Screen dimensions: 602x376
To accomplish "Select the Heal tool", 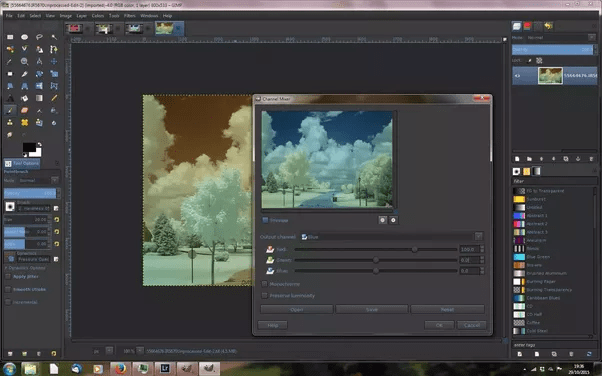I will tap(25, 123).
